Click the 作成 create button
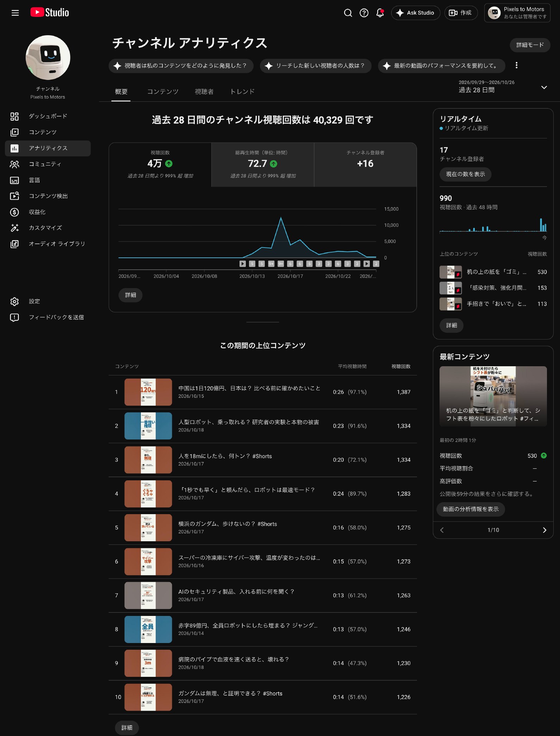This screenshot has width=560, height=736. click(x=461, y=13)
